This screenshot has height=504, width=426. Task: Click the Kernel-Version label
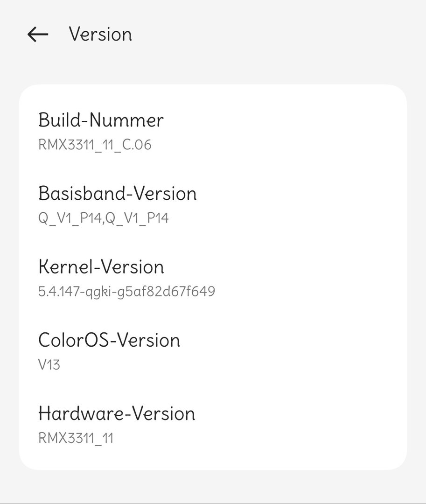(x=101, y=267)
